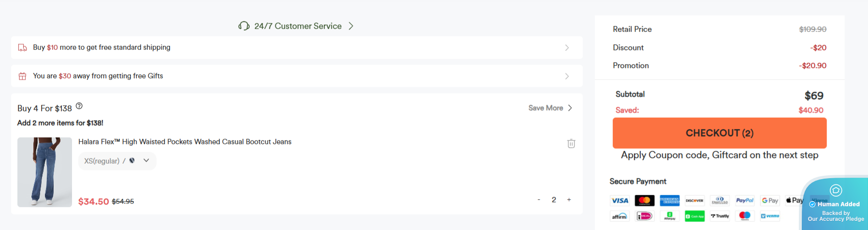Click the headset customer service icon
This screenshot has height=230, width=868.
pos(244,26)
